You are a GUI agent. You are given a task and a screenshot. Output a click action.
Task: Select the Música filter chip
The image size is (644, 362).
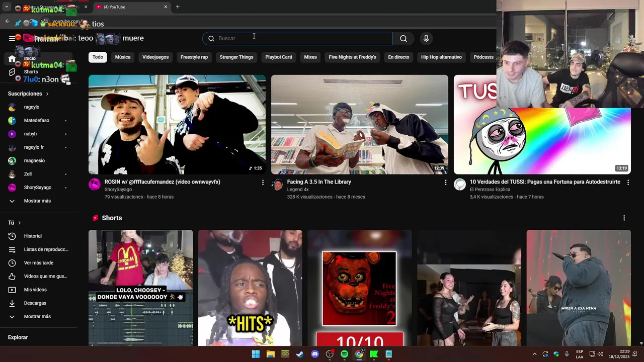[x=123, y=57]
